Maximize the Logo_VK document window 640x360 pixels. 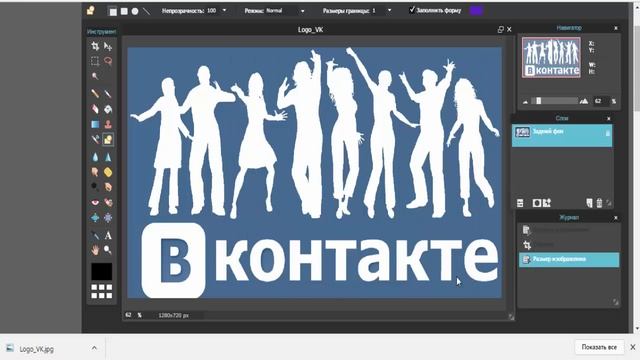point(500,29)
